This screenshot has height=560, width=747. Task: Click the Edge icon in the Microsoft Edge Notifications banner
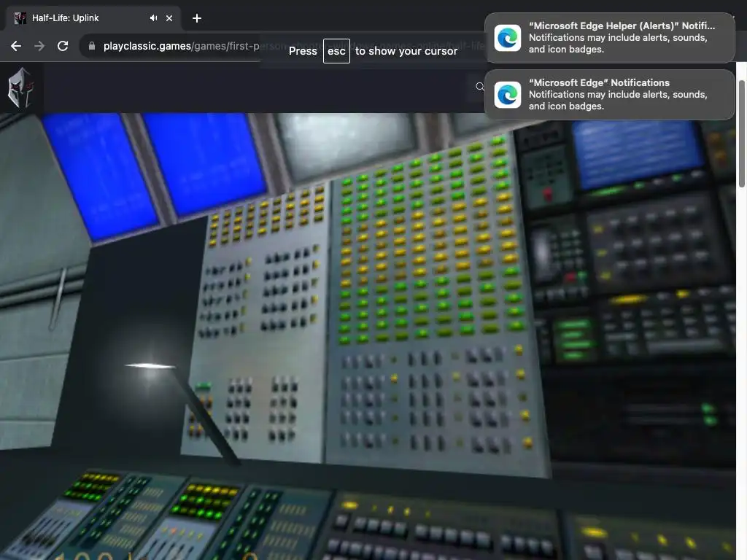click(x=508, y=95)
